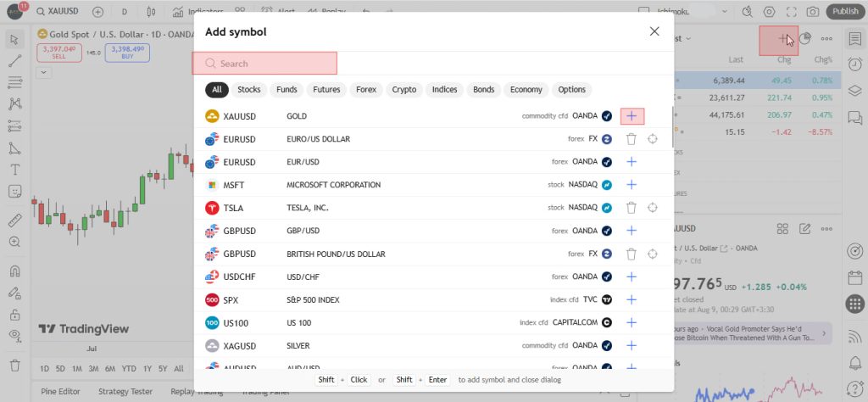Close the Add symbol dialog
This screenshot has width=868, height=402.
654,31
